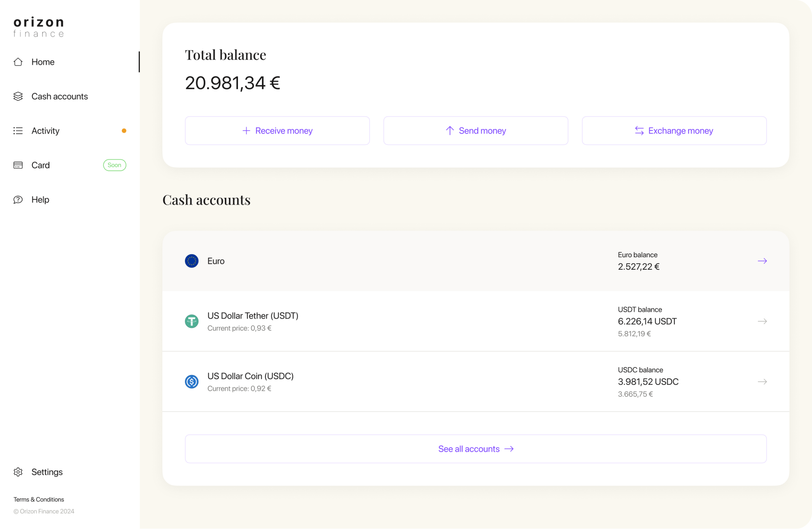The height and width of the screenshot is (529, 812).
Task: Open Euro account via its arrow
Action: (x=762, y=261)
